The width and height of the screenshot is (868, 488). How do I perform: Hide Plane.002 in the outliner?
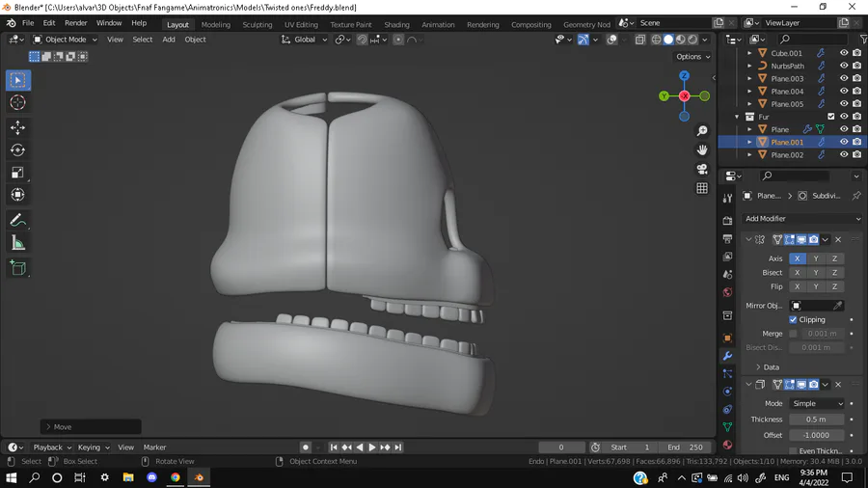point(844,154)
